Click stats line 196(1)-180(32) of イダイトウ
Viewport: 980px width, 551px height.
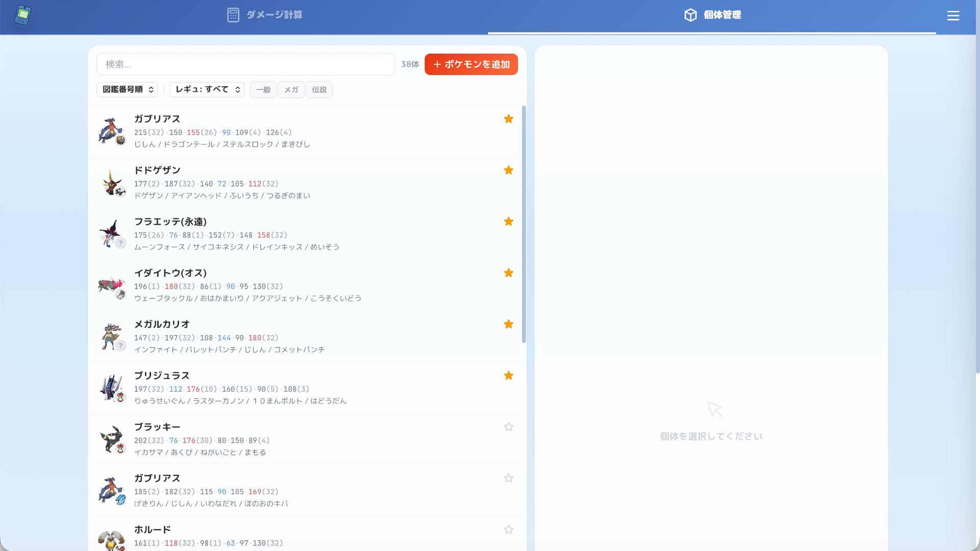[x=208, y=286]
